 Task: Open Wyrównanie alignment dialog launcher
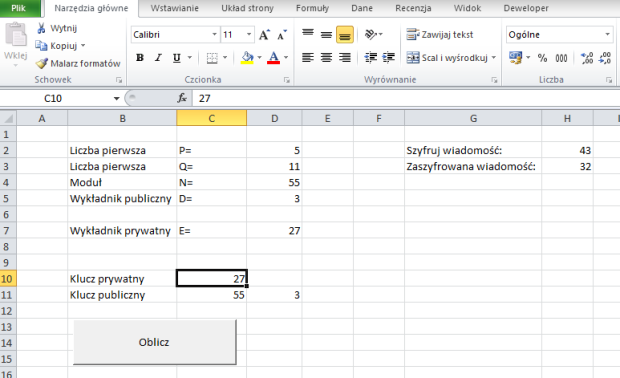pos(494,80)
